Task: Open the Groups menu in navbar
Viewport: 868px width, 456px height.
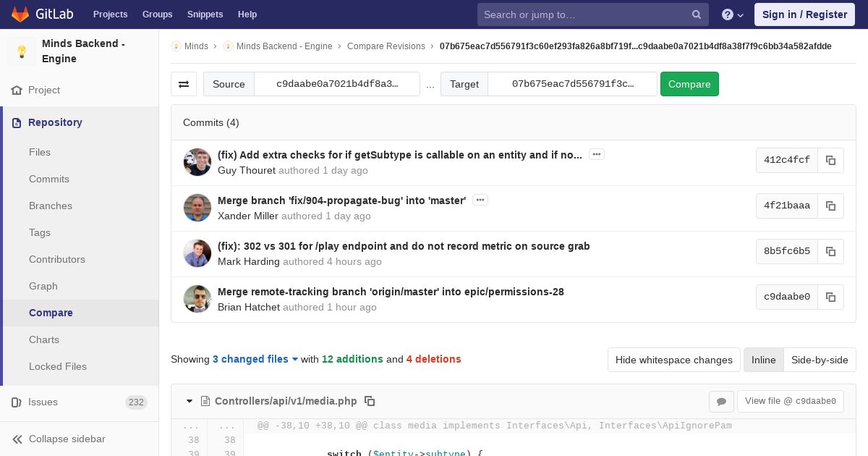Action: (157, 14)
